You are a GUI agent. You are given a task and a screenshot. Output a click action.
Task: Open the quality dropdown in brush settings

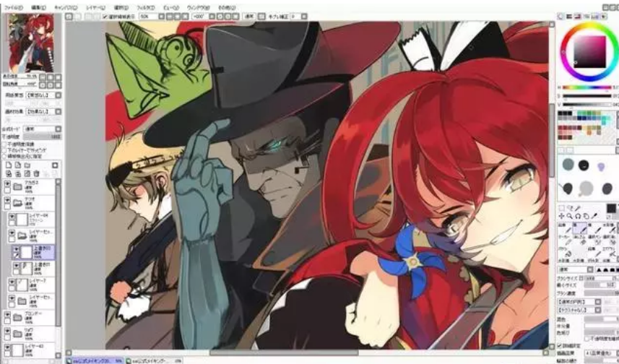(601, 353)
